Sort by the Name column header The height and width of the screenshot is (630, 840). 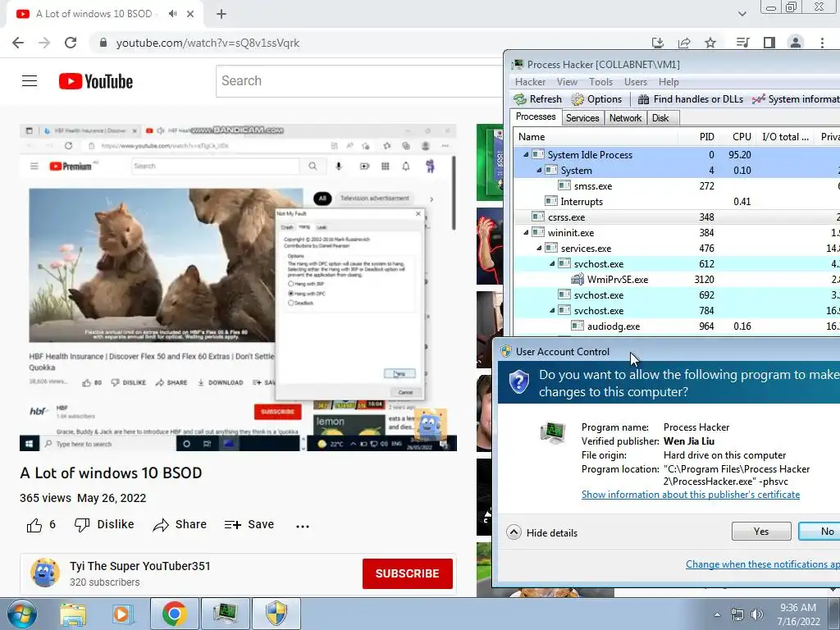596,137
